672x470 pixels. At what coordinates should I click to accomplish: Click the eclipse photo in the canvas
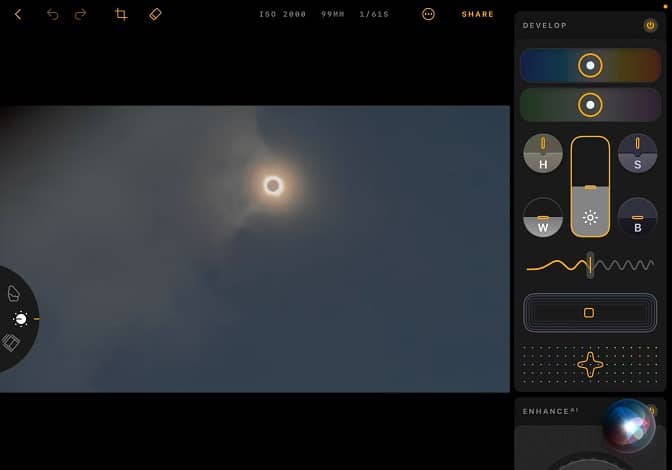click(255, 249)
